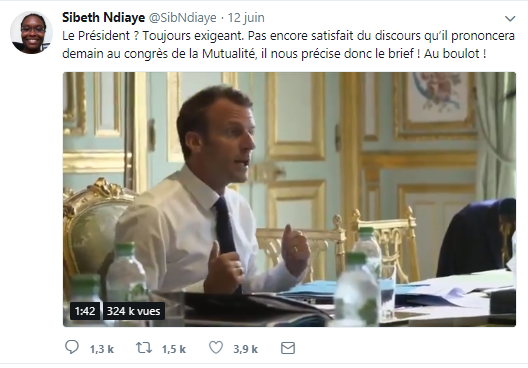Viewport: 528px width, 368px height.
Task: Open Sibeth Ndiaye's profile avatar
Action: pos(31,32)
